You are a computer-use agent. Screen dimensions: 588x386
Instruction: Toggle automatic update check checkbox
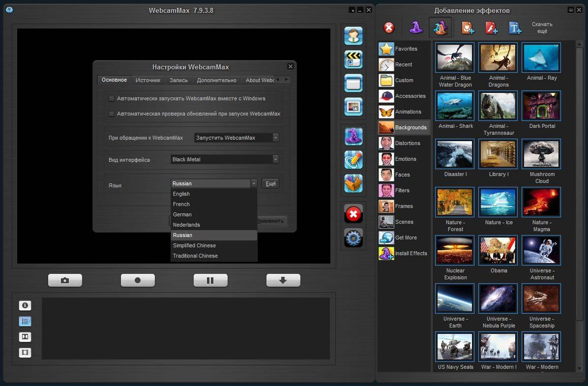tap(112, 114)
